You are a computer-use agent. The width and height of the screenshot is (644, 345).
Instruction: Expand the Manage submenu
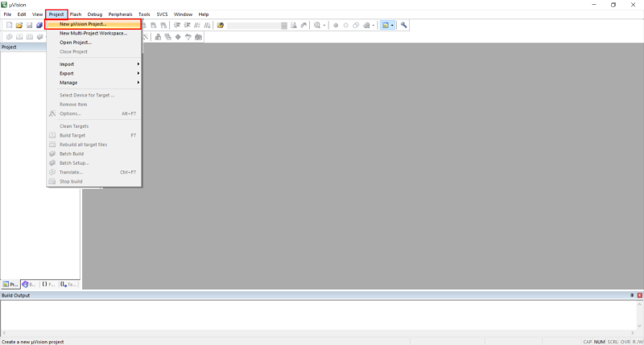coord(94,83)
